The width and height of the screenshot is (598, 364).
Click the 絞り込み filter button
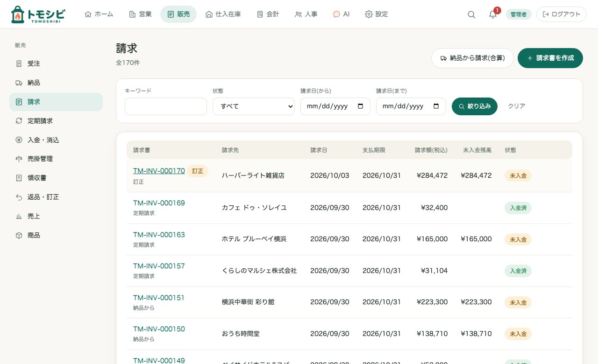coord(475,106)
